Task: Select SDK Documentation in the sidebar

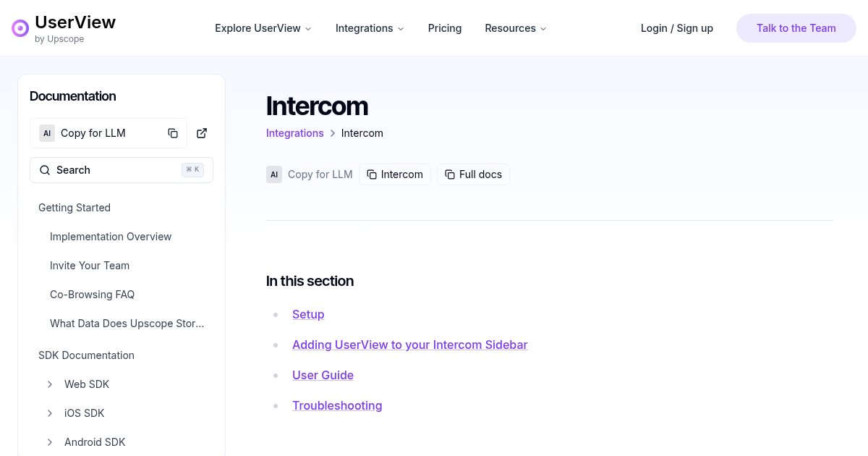Action: point(86,355)
